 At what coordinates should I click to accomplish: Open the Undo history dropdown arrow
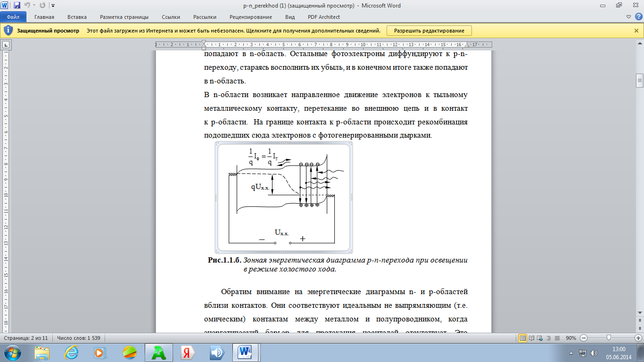33,6
